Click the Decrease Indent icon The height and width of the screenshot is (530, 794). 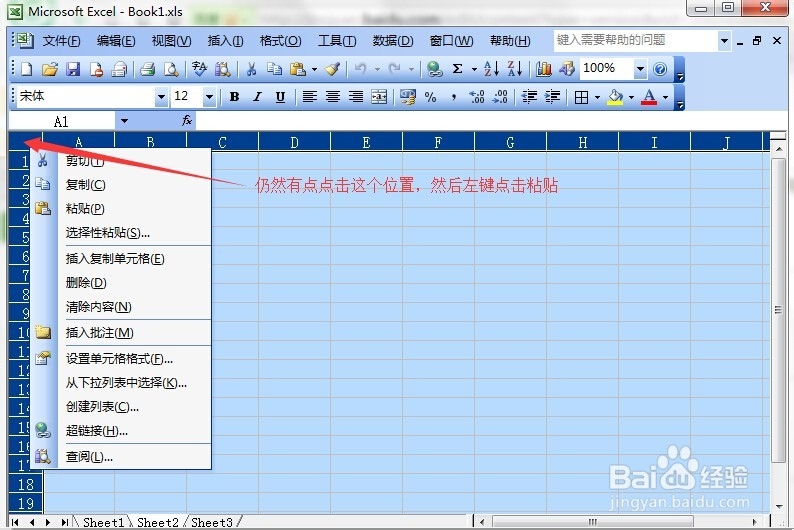point(529,97)
